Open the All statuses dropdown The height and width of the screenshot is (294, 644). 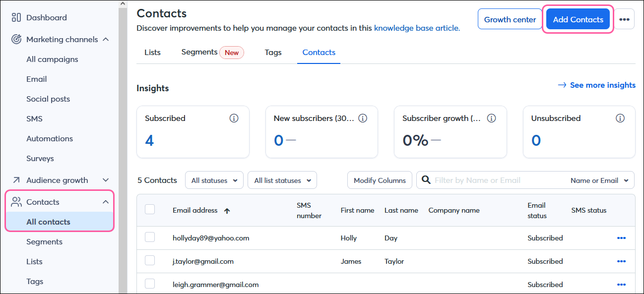tap(214, 180)
